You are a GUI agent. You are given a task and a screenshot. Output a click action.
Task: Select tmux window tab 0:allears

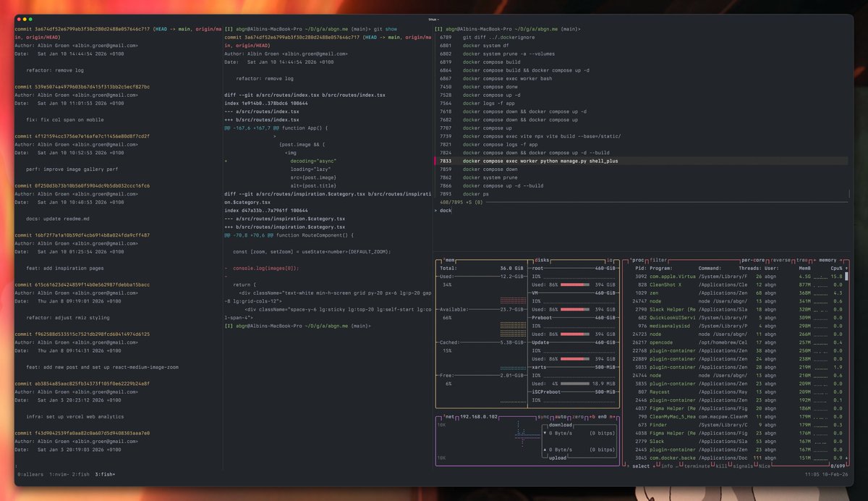click(x=31, y=474)
